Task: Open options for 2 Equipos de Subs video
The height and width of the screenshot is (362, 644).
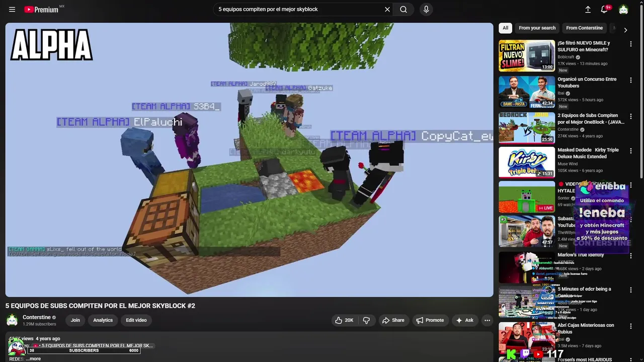Action: 631,117
